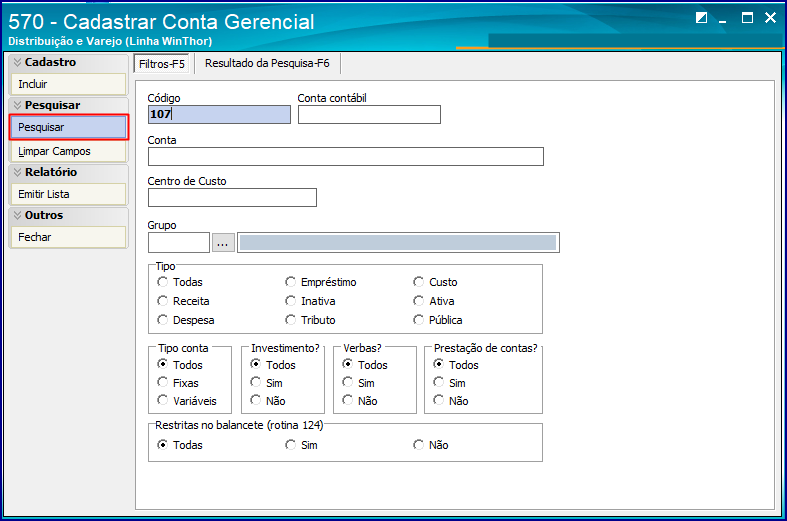Select Todos under Prestação de contas?
This screenshot has width=787, height=521.
click(x=456, y=364)
